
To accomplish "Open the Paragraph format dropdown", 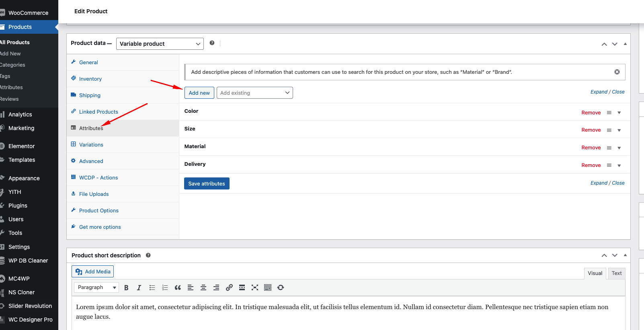I will pyautogui.click(x=96, y=287).
